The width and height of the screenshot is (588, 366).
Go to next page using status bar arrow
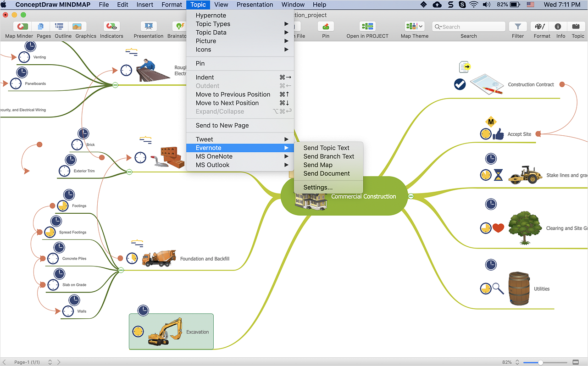tap(59, 362)
